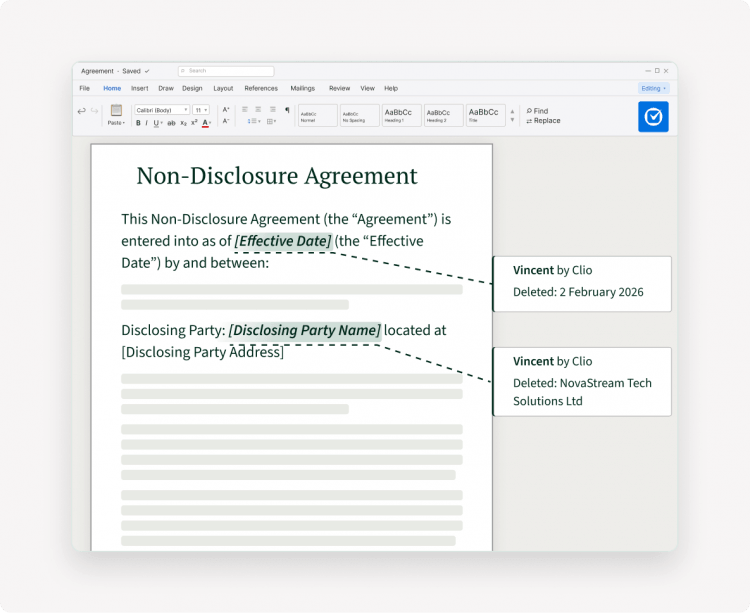Open the blue Clio checkmark add-in

tap(653, 117)
